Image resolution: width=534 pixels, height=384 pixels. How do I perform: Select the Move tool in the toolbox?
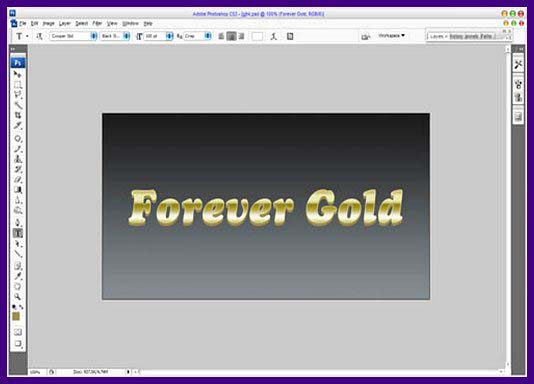pyautogui.click(x=17, y=74)
